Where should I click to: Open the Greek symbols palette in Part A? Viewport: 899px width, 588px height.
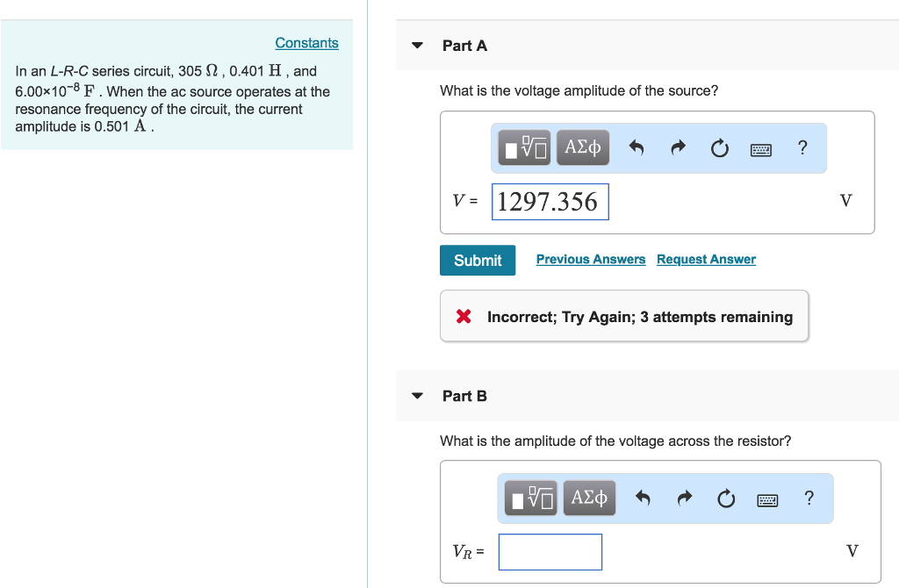click(x=582, y=147)
